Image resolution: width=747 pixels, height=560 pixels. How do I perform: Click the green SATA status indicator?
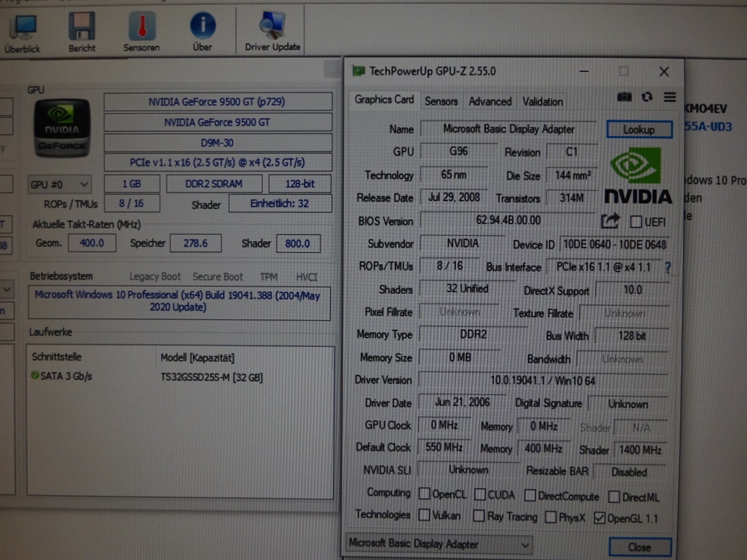(x=35, y=375)
